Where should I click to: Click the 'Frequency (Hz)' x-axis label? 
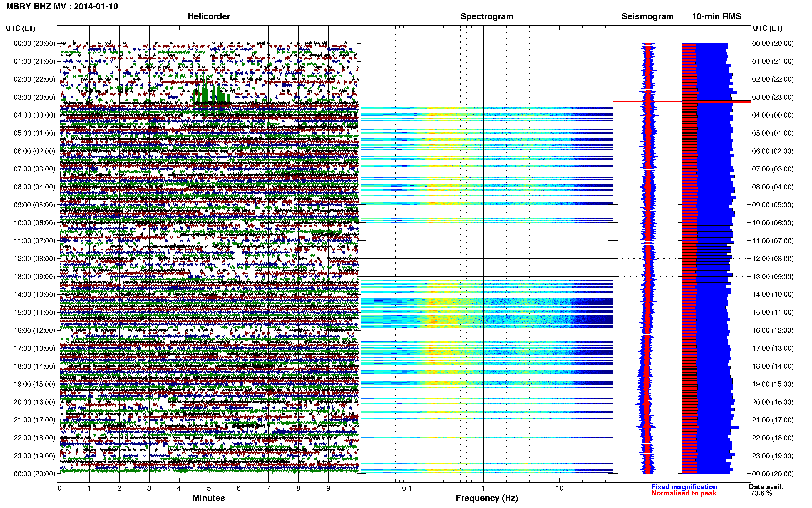point(487,498)
